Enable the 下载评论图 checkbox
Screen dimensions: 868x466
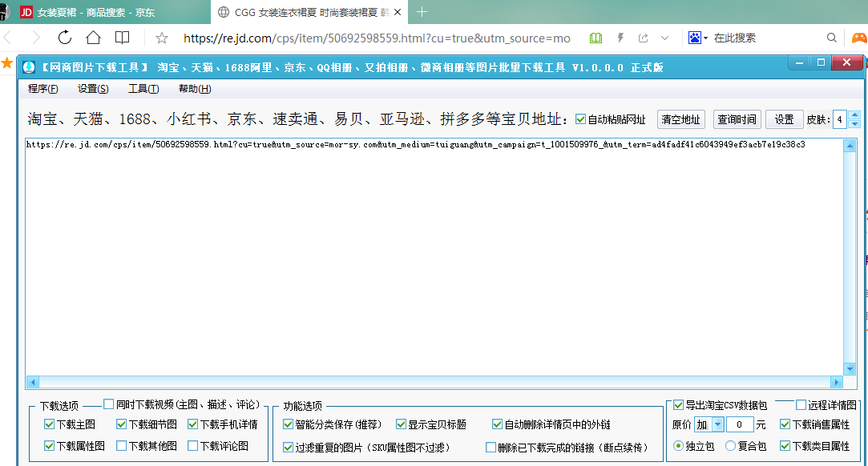coord(192,445)
